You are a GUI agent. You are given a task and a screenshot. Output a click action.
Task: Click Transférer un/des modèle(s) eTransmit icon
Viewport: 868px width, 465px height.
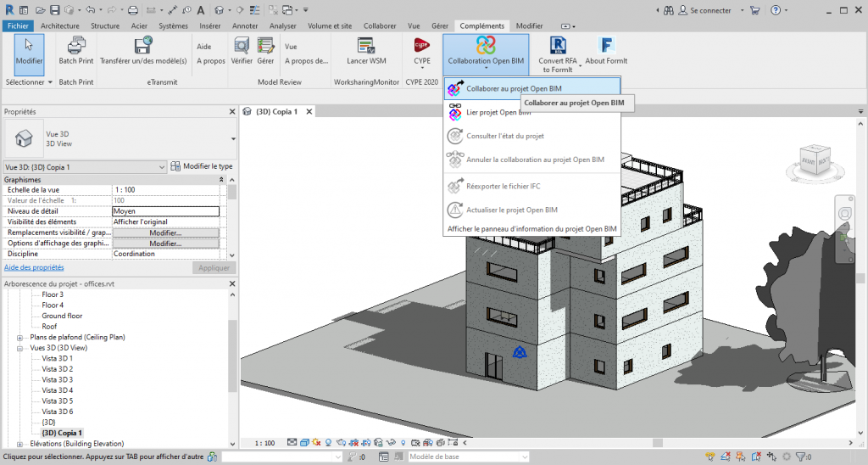pyautogui.click(x=142, y=47)
